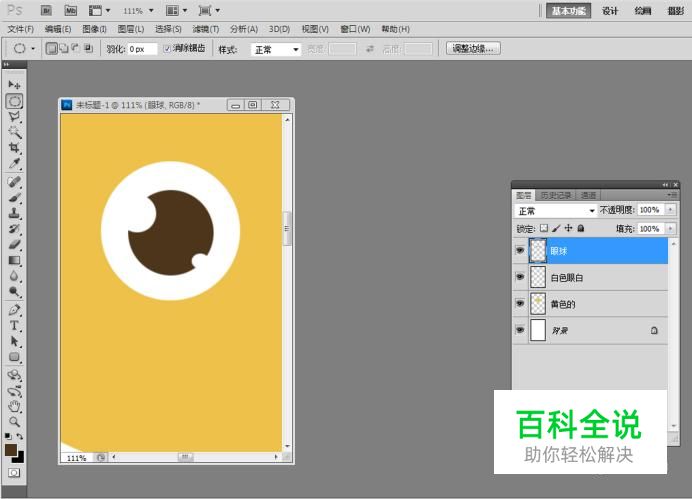
Task: Reset default foreground and background colors
Action: click(x=8, y=436)
